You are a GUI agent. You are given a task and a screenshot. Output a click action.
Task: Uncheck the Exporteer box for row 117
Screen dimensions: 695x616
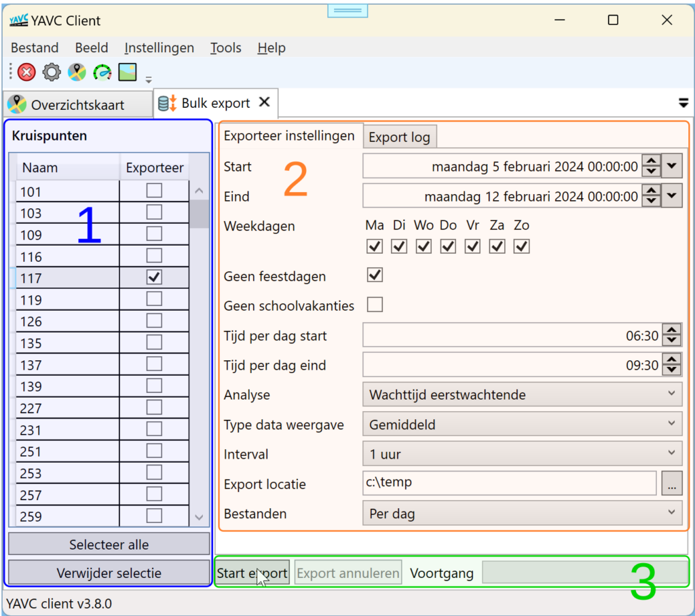click(154, 277)
